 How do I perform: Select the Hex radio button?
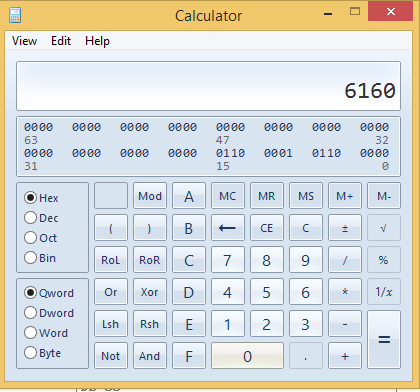[x=41, y=198]
